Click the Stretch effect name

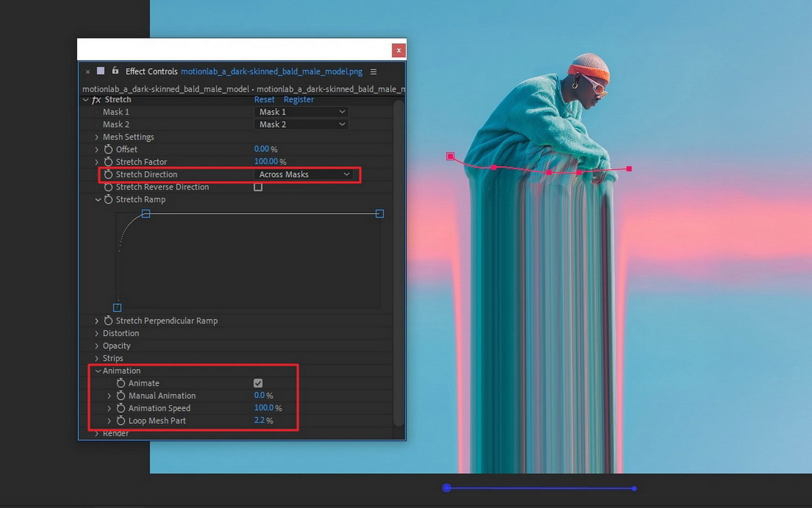tap(118, 100)
